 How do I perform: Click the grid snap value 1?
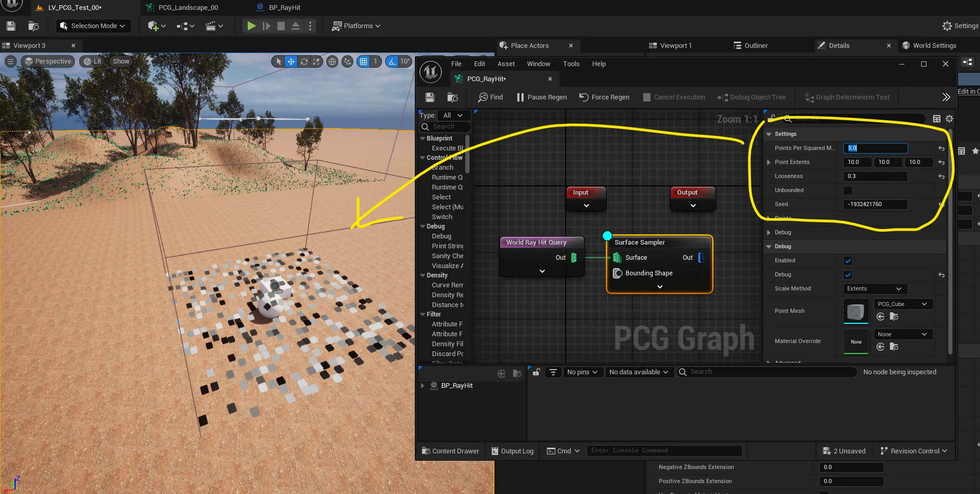(x=375, y=61)
